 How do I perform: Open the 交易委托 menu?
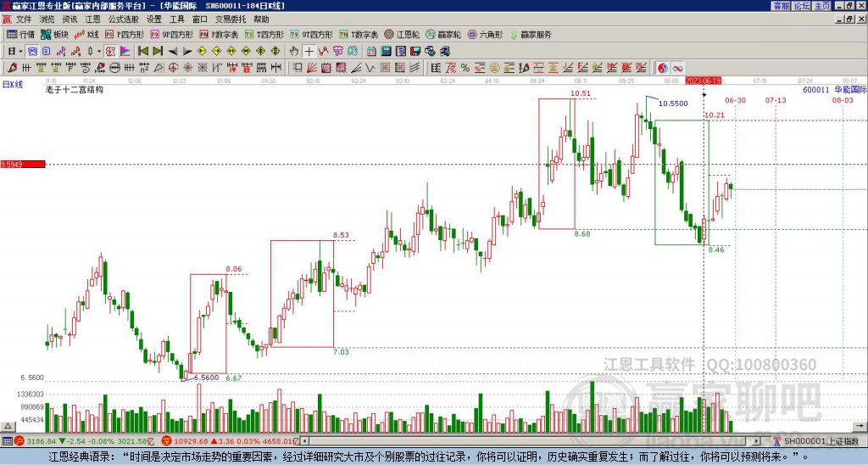pos(231,20)
